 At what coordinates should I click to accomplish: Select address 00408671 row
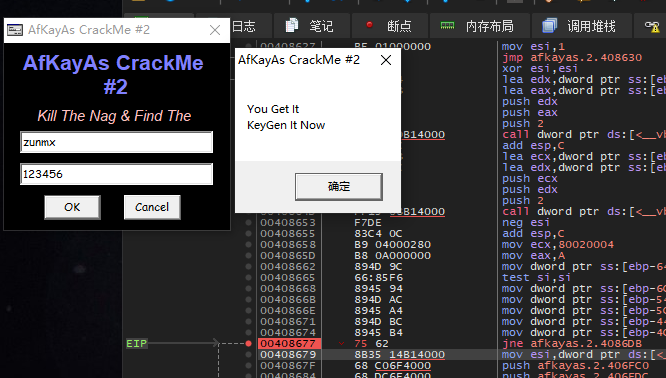click(x=288, y=322)
